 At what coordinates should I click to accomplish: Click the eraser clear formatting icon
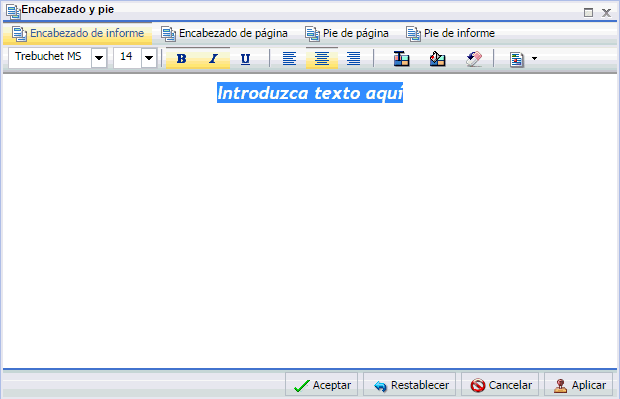(474, 59)
